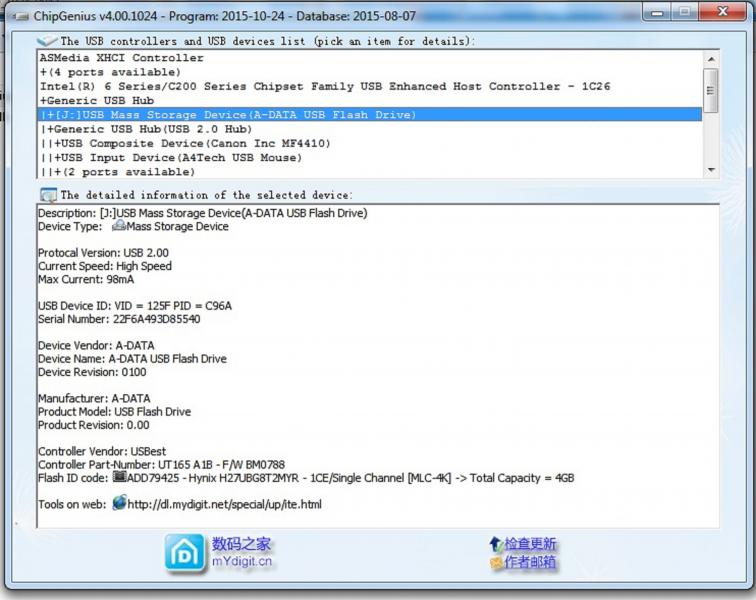Click the Mass Storage Device type icon
Viewport: 756px width, 600px height.
[x=119, y=226]
